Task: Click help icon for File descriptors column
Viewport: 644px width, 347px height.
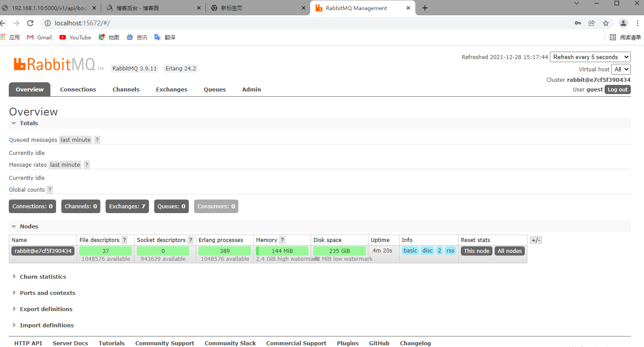Action: click(124, 240)
